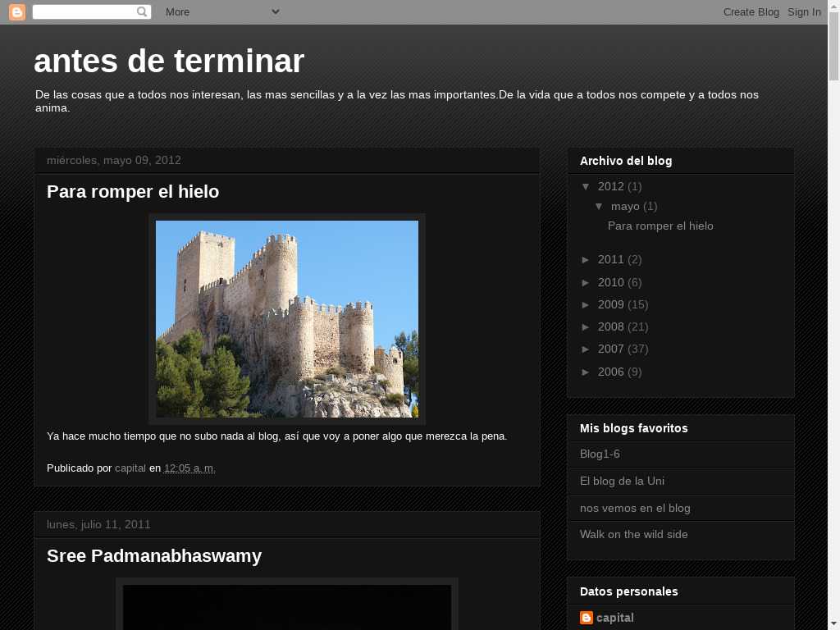
Task: Expand the 2009 archive arrow
Action: click(587, 304)
